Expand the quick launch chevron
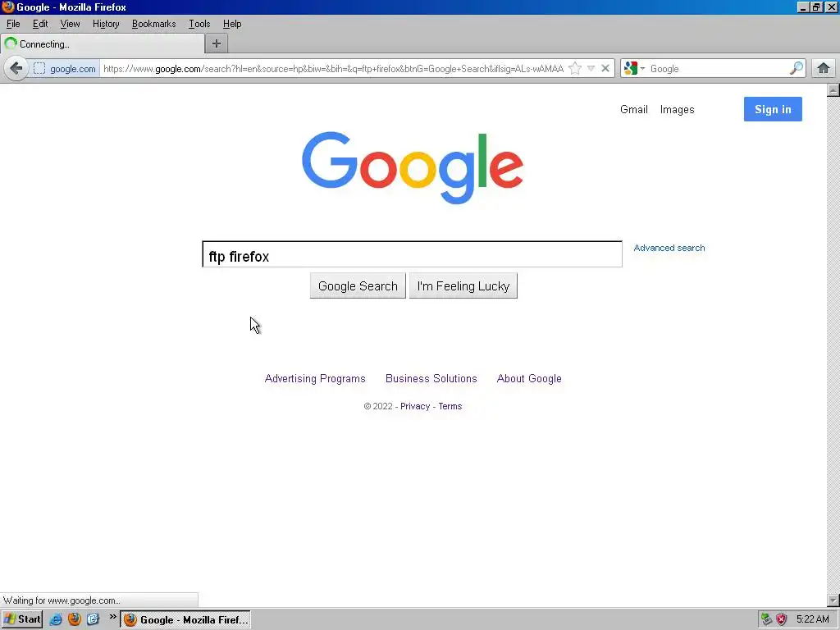The height and width of the screenshot is (630, 840). point(112,617)
